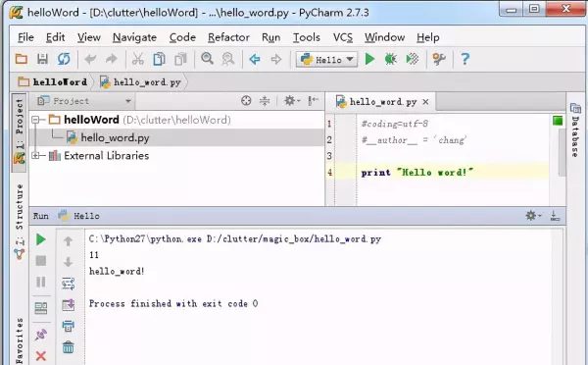Click the Find magnifier icon
This screenshot has width=588, height=365.
207,59
